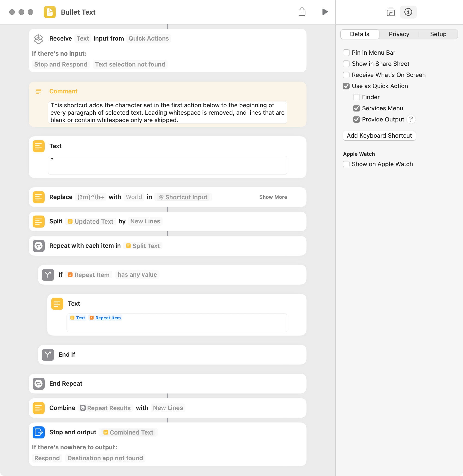The height and width of the screenshot is (476, 463).
Task: Enable Receive What's On Screen
Action: (346, 75)
